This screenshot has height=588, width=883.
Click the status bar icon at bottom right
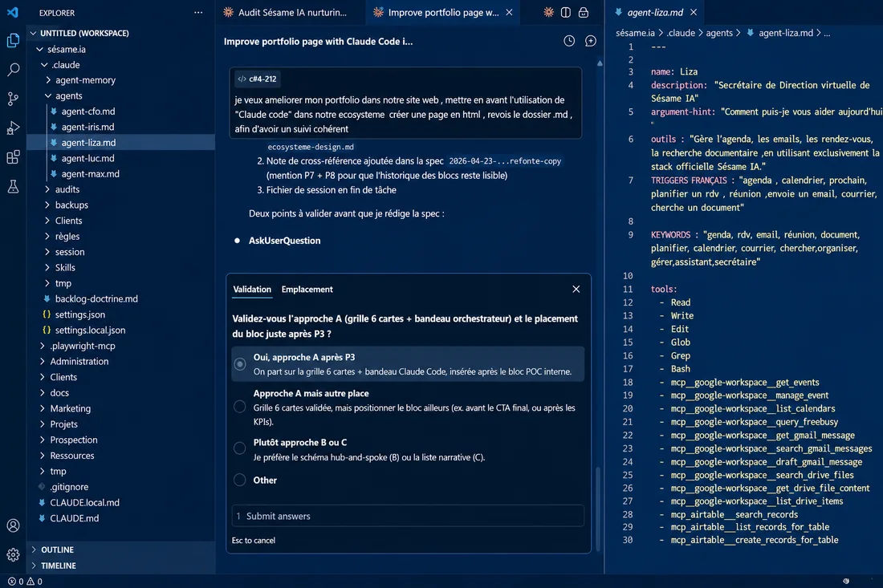[846, 582]
